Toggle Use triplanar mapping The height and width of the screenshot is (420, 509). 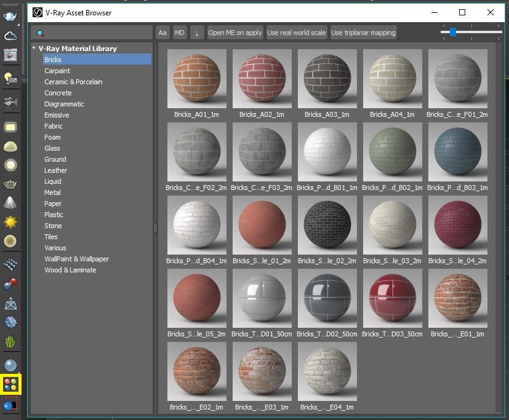point(363,33)
